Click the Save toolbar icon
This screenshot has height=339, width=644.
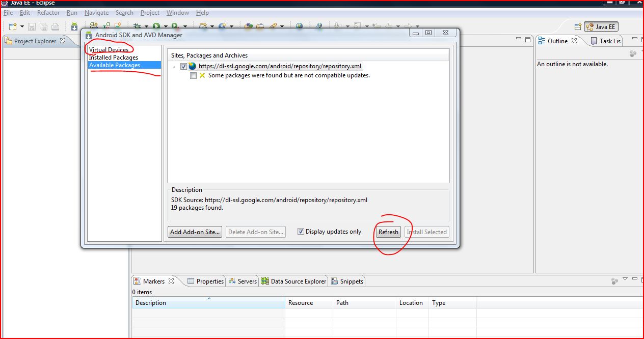coord(32,26)
